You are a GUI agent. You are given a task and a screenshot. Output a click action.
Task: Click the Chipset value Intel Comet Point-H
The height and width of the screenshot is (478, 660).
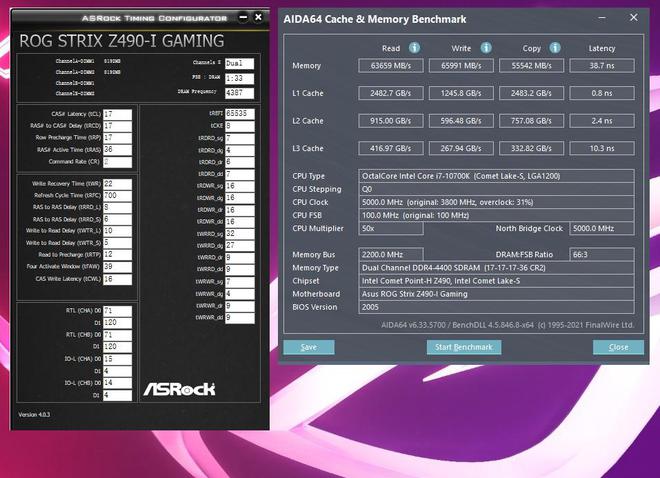coord(496,281)
